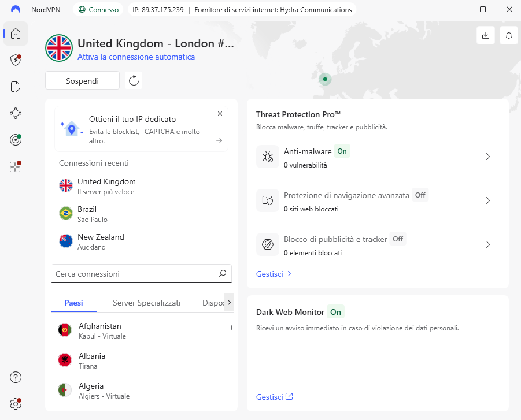Click the ad and tracker blocker icon
Image resolution: width=521 pixels, height=420 pixels.
(268, 244)
